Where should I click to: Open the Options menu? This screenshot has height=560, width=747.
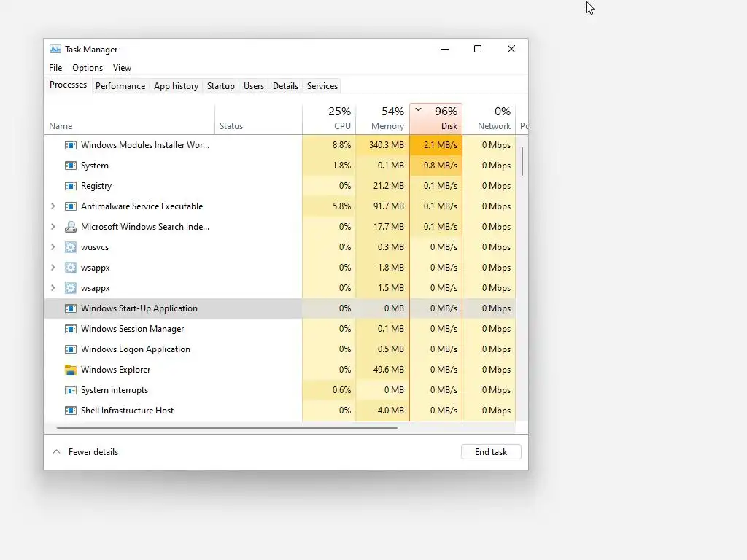(x=88, y=68)
